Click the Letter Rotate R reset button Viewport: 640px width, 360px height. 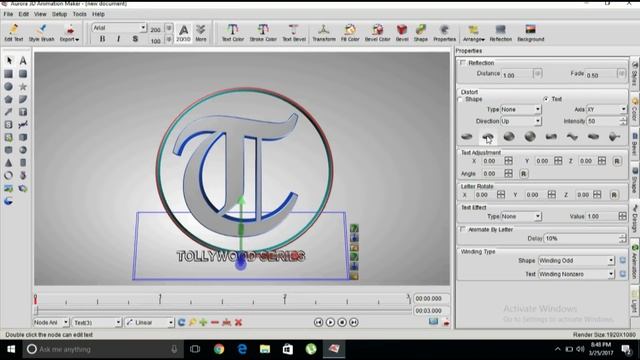[x=614, y=195]
